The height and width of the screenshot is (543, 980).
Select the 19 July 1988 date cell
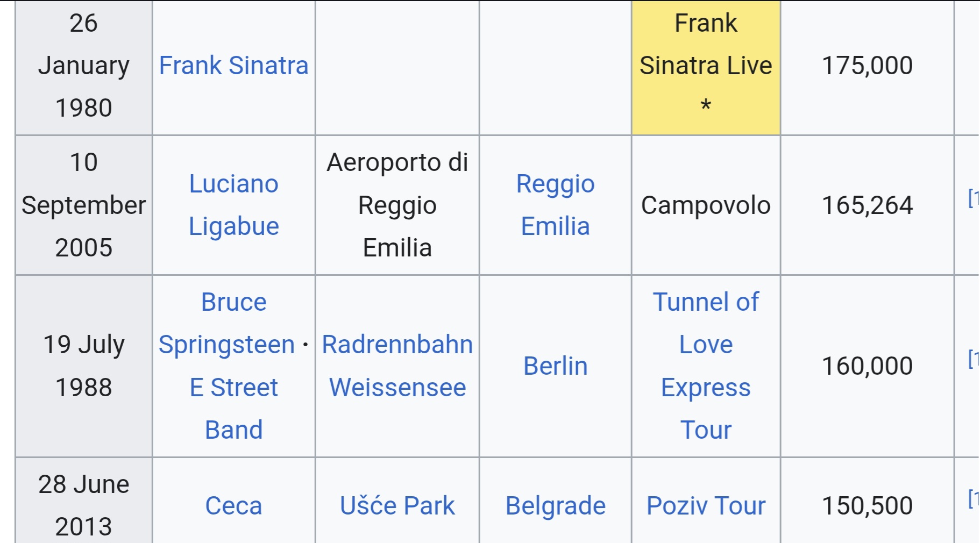84,366
